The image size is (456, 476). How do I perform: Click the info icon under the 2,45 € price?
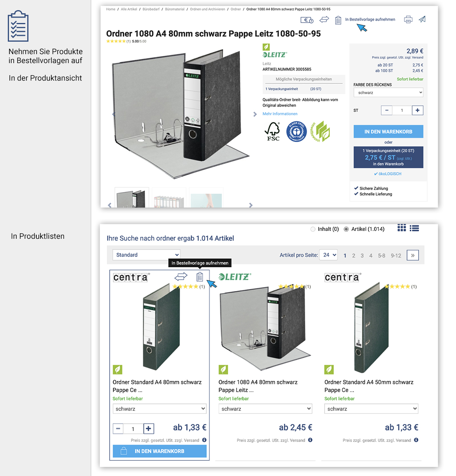310,440
